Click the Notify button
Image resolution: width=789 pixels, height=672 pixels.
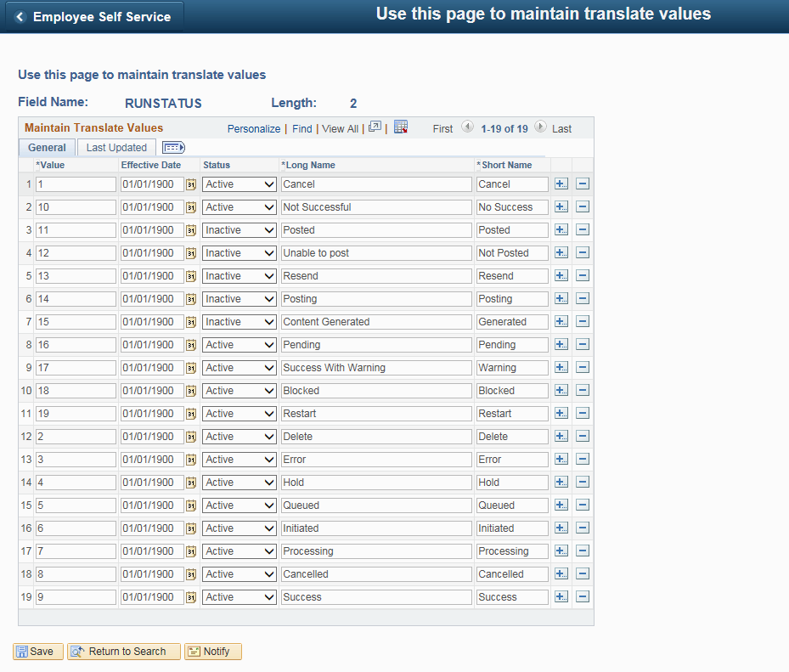(213, 652)
